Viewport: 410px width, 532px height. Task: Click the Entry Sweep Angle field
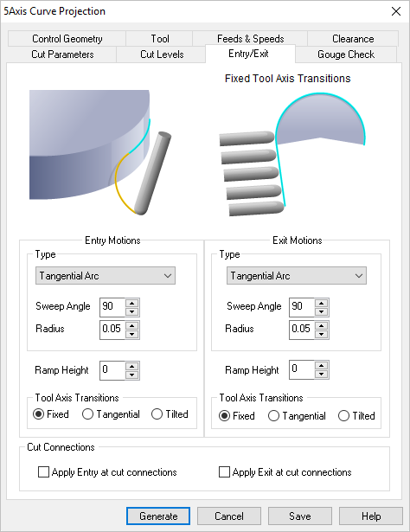pos(112,307)
